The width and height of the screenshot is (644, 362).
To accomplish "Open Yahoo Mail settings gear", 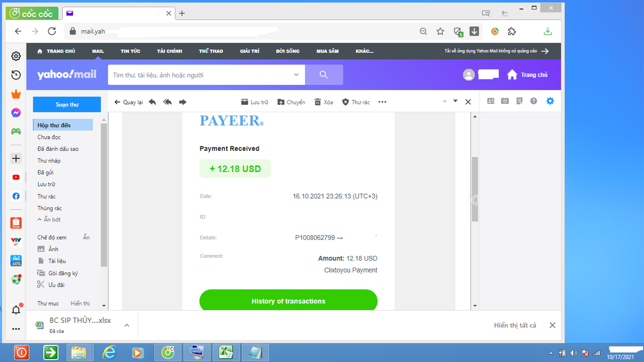I will coord(550,101).
